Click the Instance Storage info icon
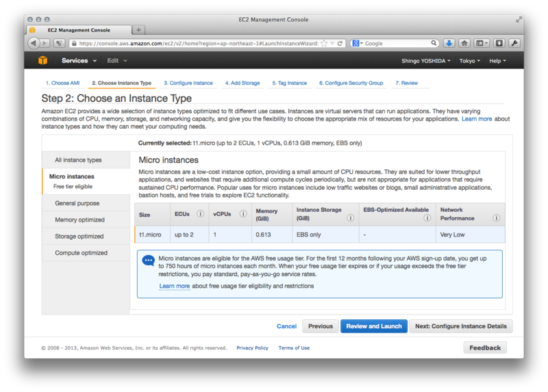This screenshot has height=392, width=548. pyautogui.click(x=350, y=218)
